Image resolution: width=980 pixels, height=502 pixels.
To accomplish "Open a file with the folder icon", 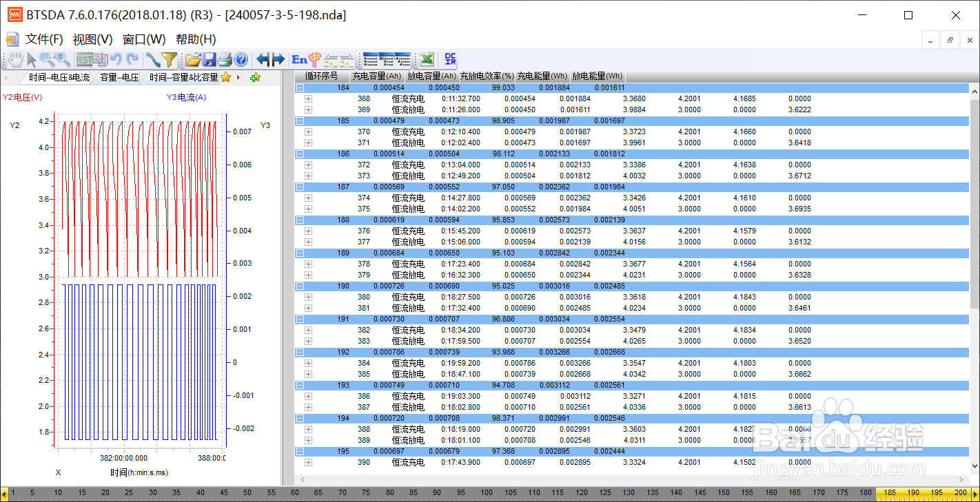I will [193, 60].
